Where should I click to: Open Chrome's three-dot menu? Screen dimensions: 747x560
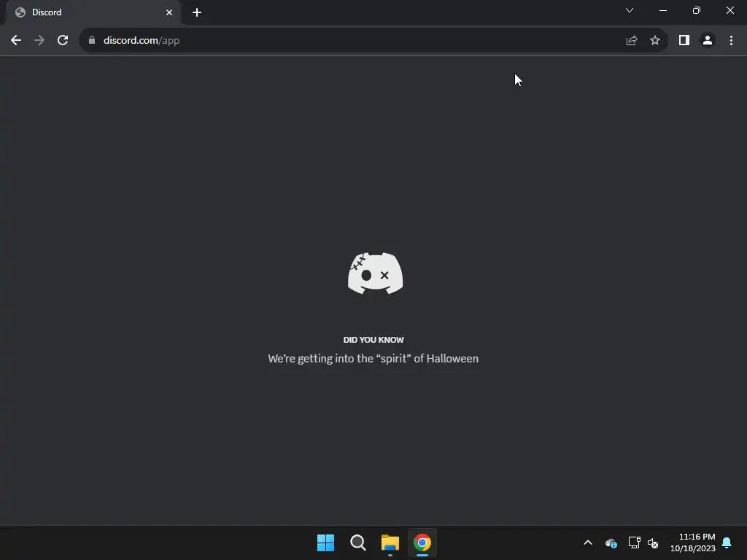tap(731, 41)
